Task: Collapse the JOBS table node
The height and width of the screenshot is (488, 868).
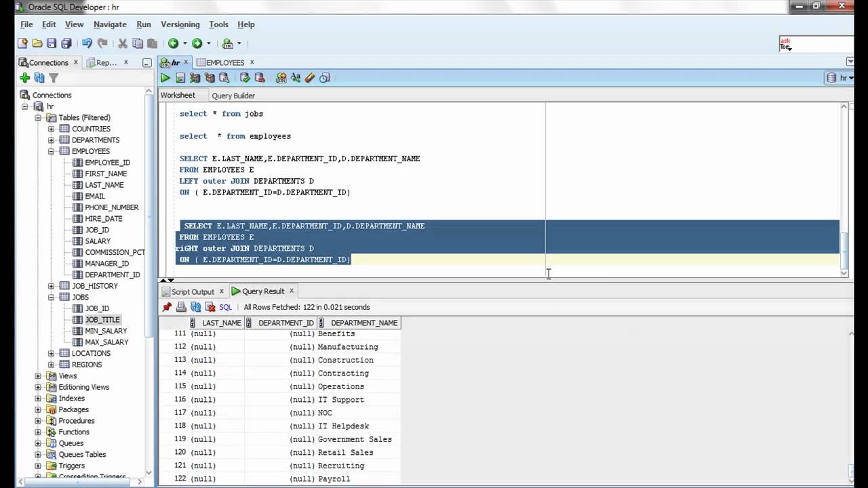Action: click(x=51, y=297)
